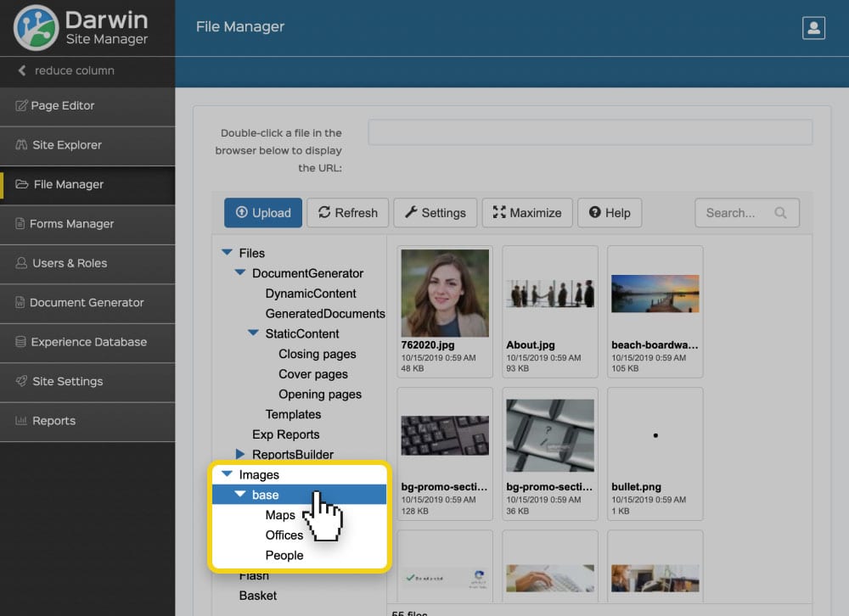The height and width of the screenshot is (616, 849).
Task: Click the Maximize button
Action: (x=527, y=213)
